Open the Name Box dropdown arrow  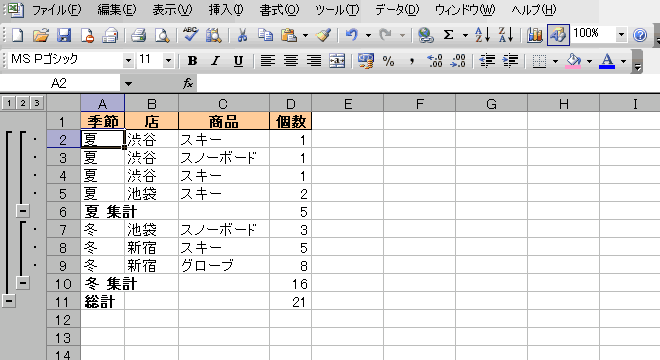[128, 84]
